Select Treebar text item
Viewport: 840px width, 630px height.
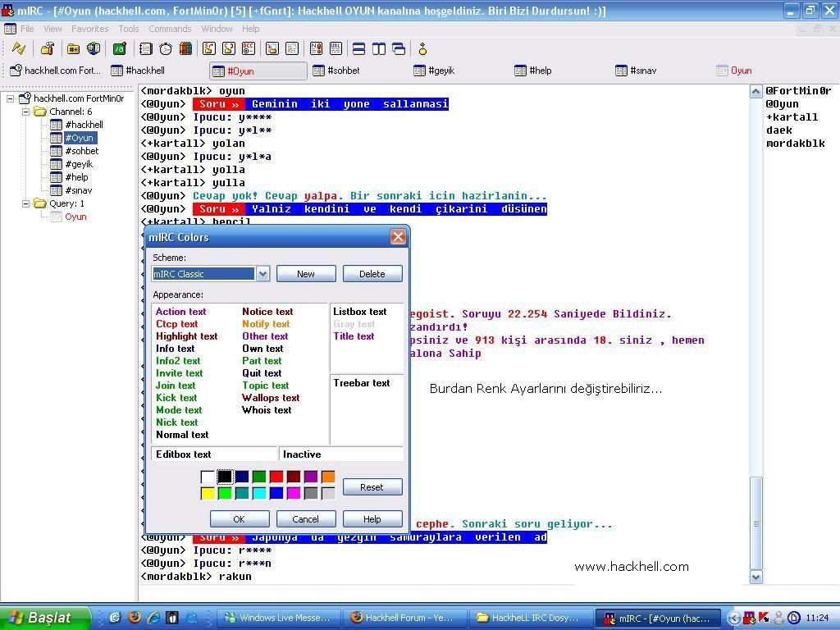click(x=362, y=383)
